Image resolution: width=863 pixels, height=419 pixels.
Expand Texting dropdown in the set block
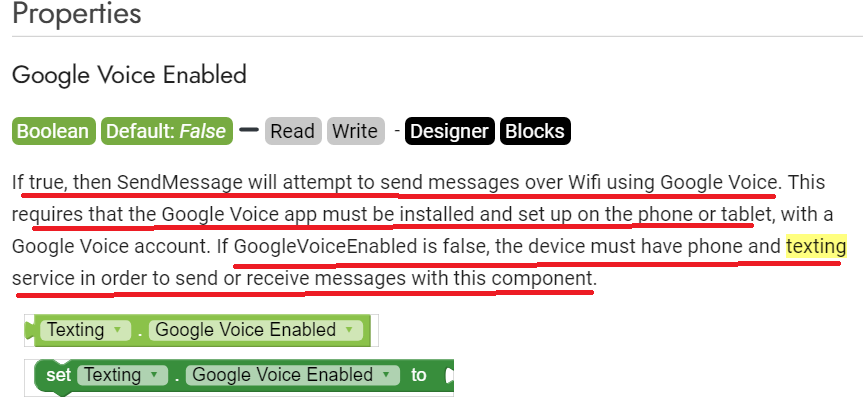154,375
